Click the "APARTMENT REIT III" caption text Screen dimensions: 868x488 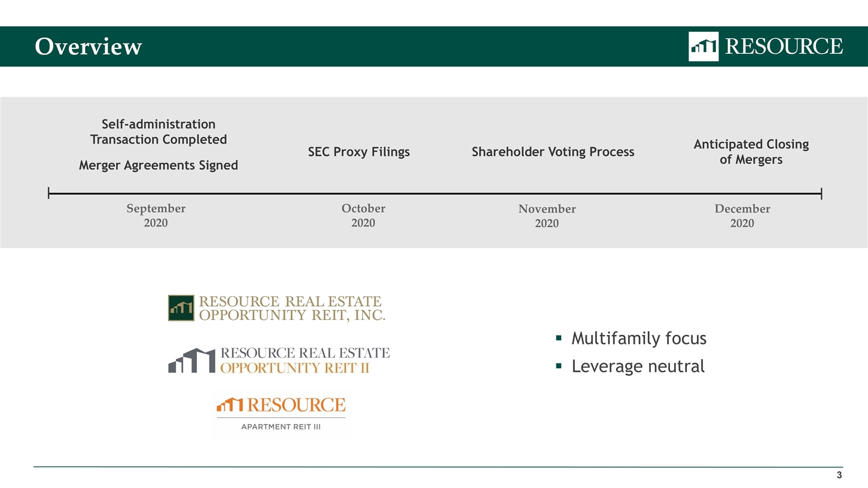coord(281,426)
